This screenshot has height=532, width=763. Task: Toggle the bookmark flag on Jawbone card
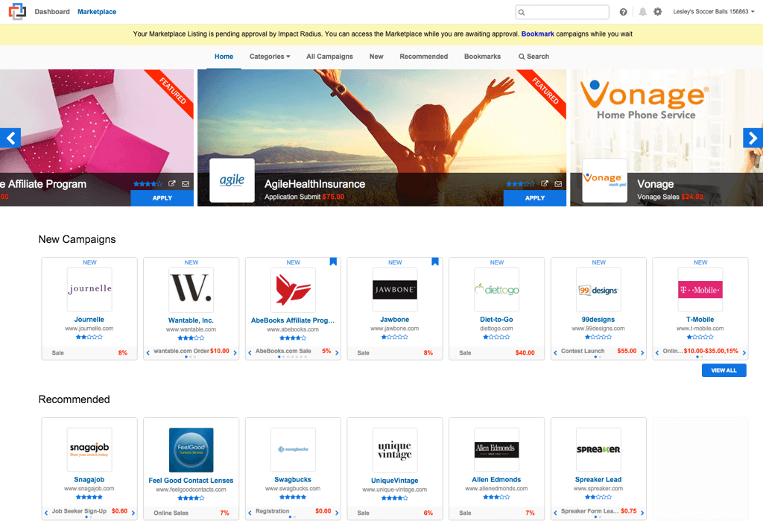pyautogui.click(x=435, y=262)
